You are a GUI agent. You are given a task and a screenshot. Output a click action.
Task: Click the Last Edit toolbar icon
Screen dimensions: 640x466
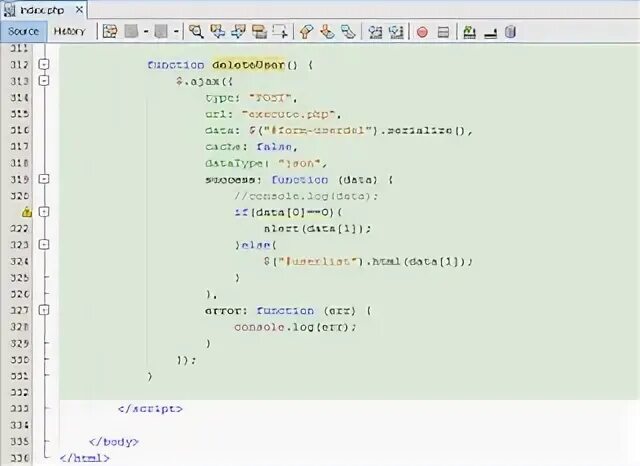pyautogui.click(x=110, y=31)
